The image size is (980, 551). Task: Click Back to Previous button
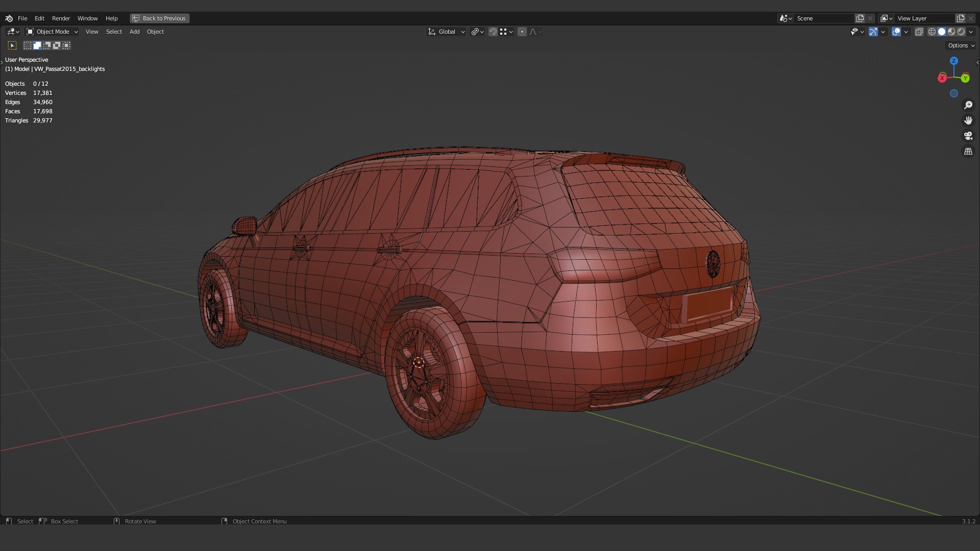[x=159, y=18]
